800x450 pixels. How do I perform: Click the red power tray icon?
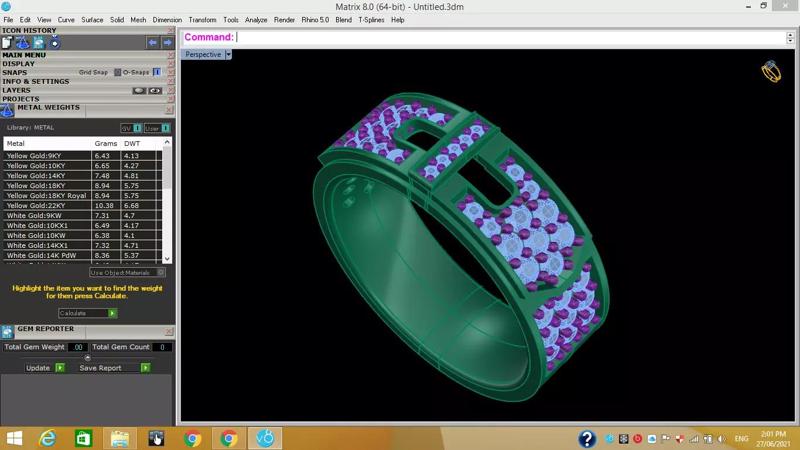[637, 439]
